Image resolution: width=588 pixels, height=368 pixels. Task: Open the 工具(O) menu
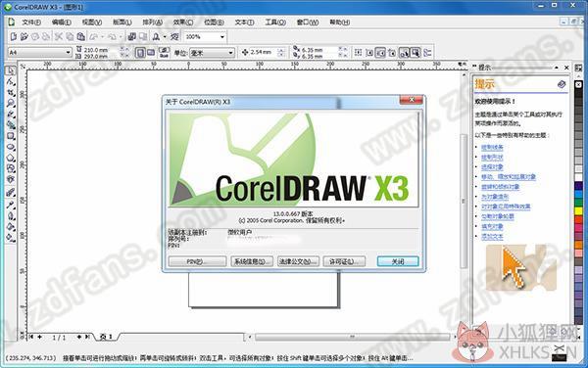click(x=275, y=23)
